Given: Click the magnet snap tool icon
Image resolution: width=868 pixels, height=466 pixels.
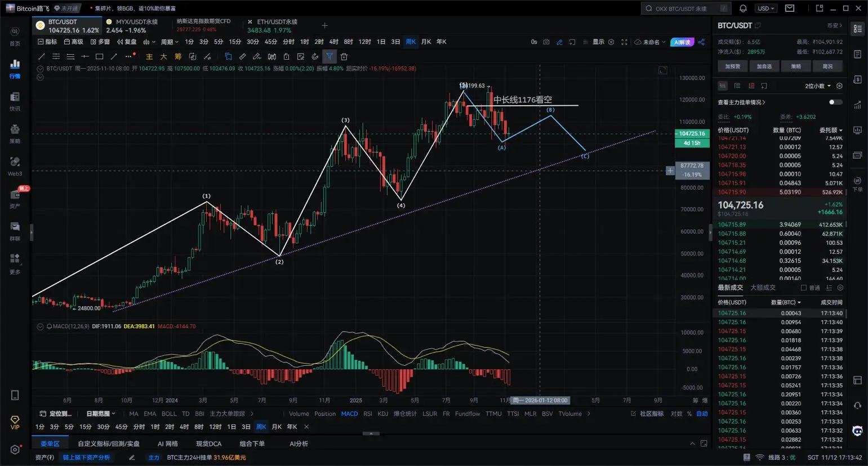Looking at the screenshot, I should pyautogui.click(x=315, y=56).
